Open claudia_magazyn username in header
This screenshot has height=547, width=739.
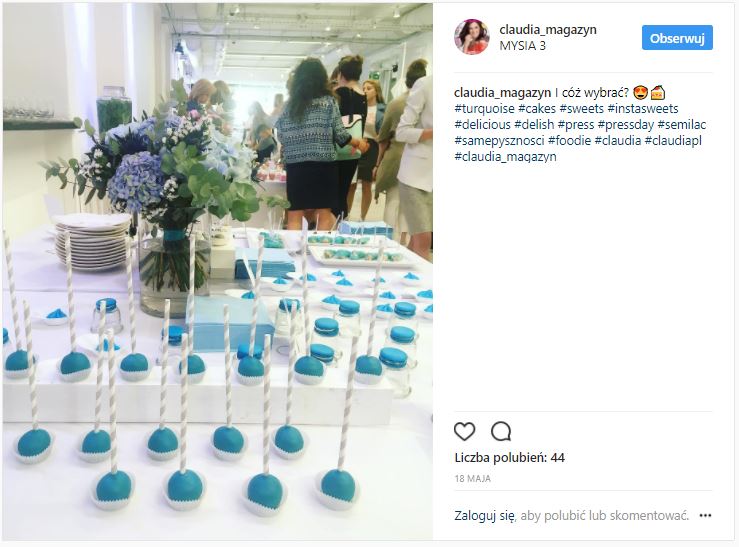click(x=548, y=30)
